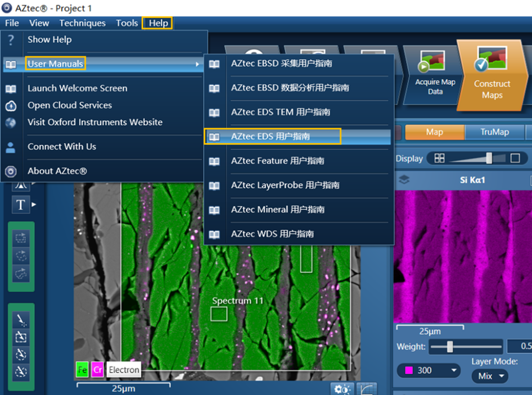This screenshot has height=395, width=532.
Task: Select the text annotation tool
Action: pyautogui.click(x=20, y=205)
